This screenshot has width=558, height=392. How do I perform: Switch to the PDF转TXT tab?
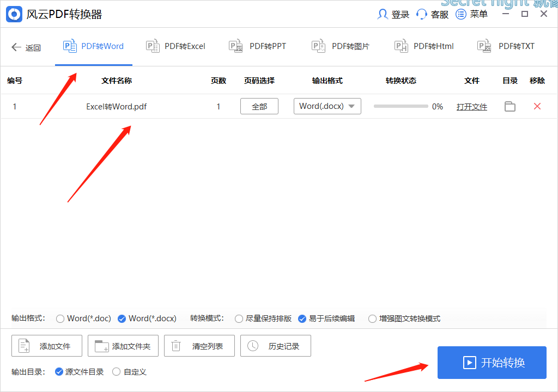[x=506, y=46]
